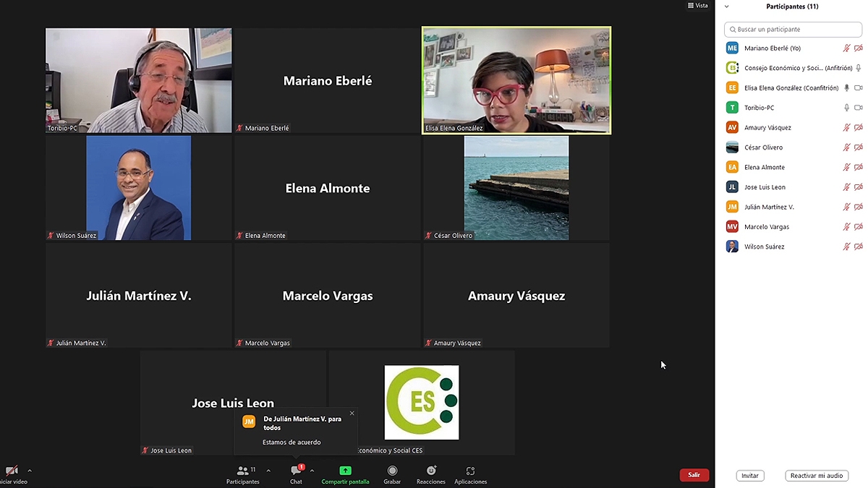
Task: Close the Julián Martínez chat popup
Action: [352, 414]
